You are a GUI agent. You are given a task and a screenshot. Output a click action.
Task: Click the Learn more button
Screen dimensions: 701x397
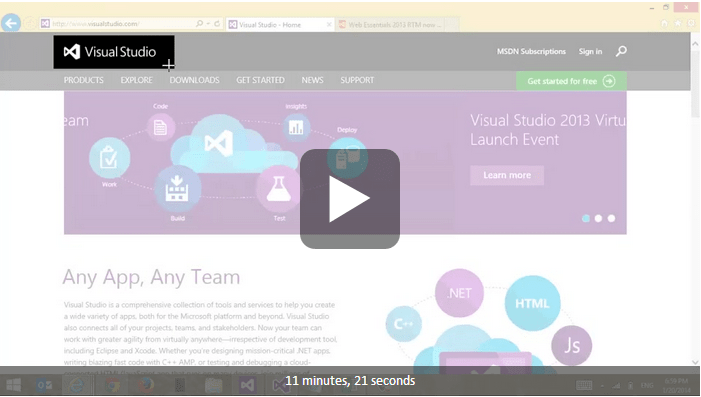507,175
